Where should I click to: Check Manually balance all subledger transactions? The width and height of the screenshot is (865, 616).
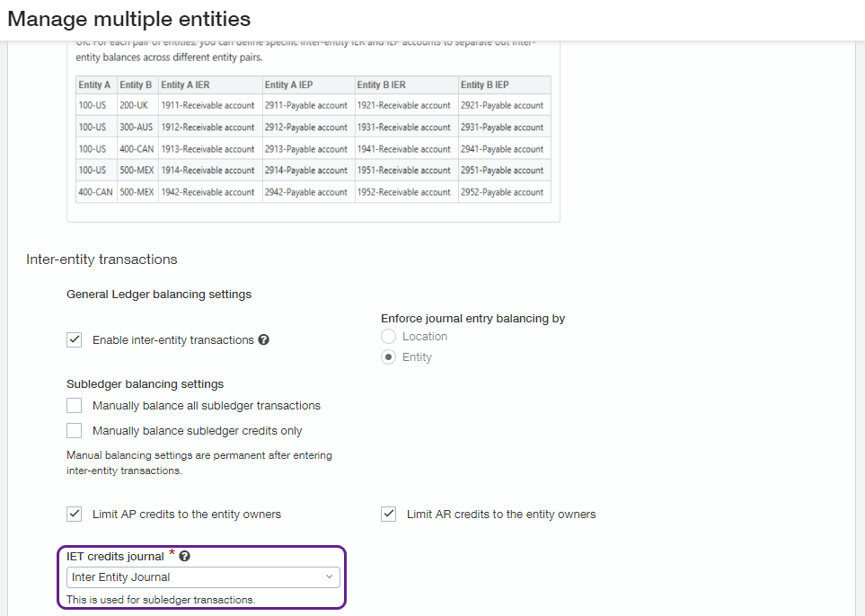coord(74,405)
